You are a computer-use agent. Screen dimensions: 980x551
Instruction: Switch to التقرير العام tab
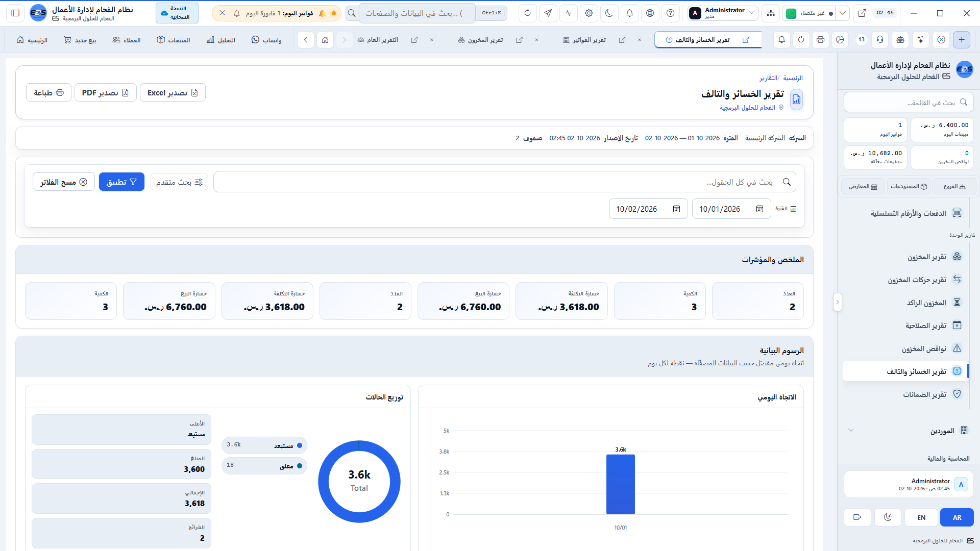378,40
